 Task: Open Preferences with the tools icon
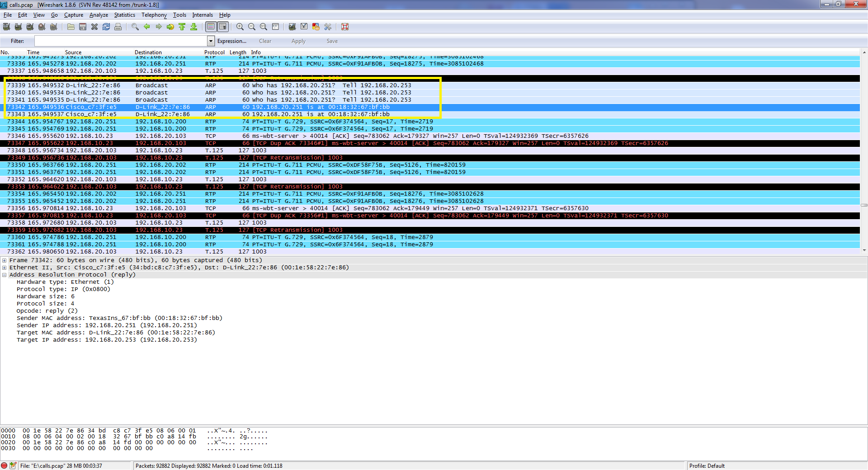[x=328, y=27]
